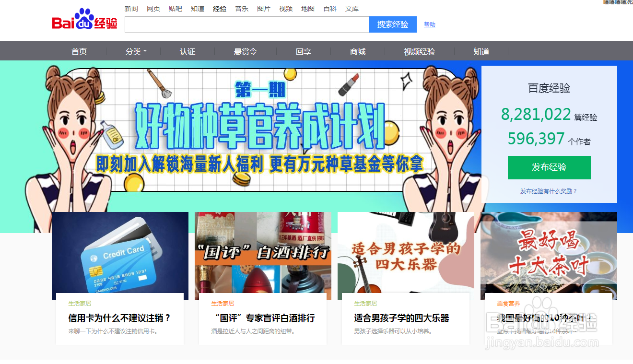
Task: Click the green 发布经验 button
Action: click(x=549, y=167)
